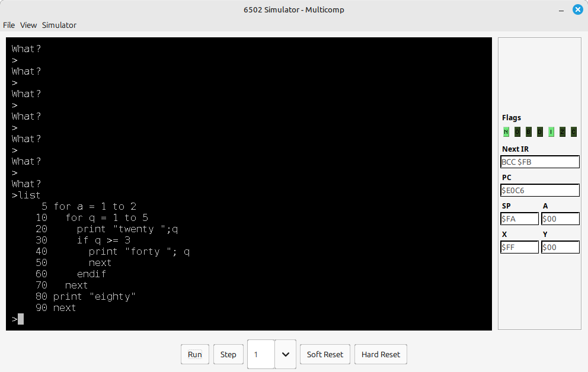Open the Simulator menu
The height and width of the screenshot is (372, 588).
click(59, 25)
